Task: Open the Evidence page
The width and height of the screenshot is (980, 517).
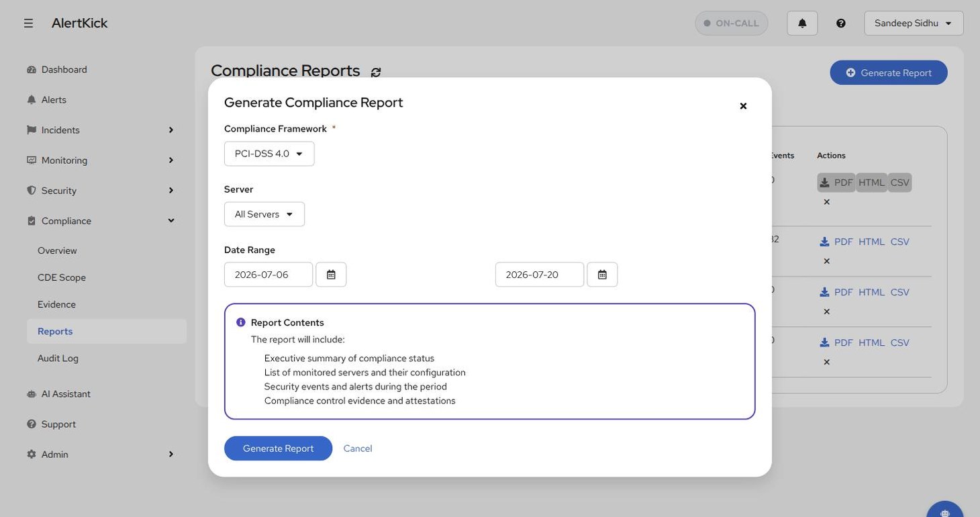Action: 56,304
